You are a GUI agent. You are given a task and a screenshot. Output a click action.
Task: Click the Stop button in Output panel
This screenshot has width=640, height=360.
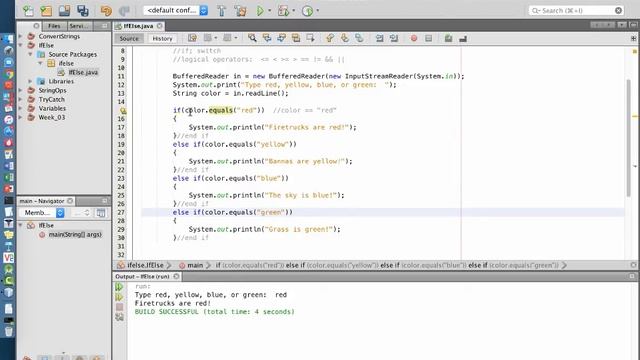click(x=119, y=307)
